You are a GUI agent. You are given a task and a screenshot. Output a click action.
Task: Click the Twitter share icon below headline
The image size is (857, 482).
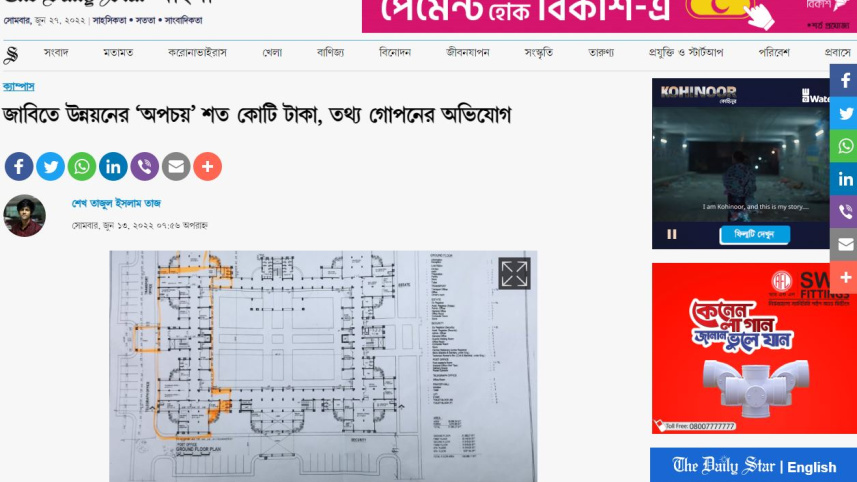coord(50,166)
